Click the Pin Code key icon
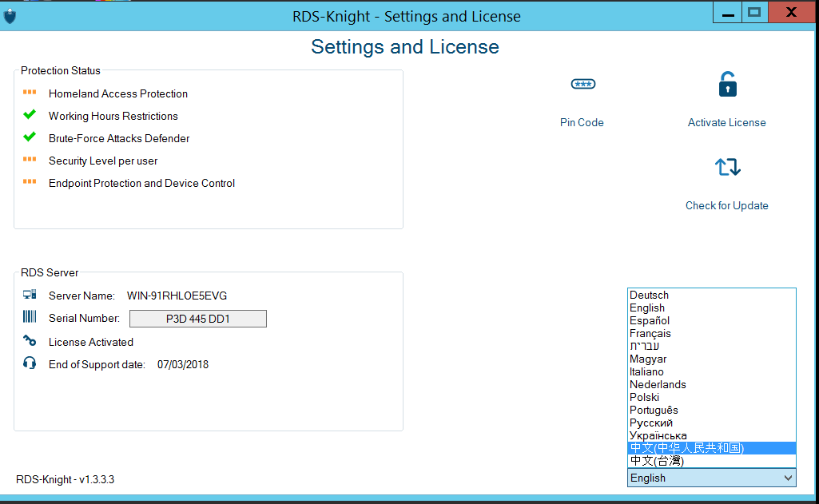The height and width of the screenshot is (504, 819). click(x=582, y=85)
